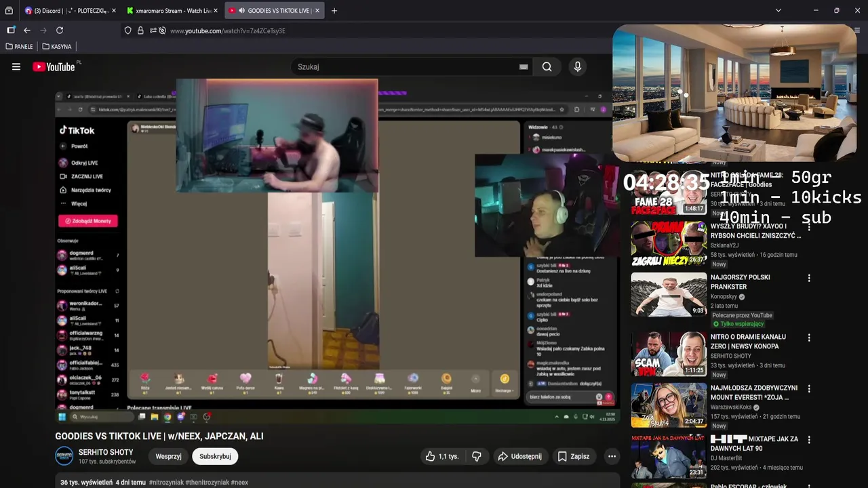
Task: Open the 26:37 WYSZŁY BRUDY thumbnail
Action: point(669,243)
